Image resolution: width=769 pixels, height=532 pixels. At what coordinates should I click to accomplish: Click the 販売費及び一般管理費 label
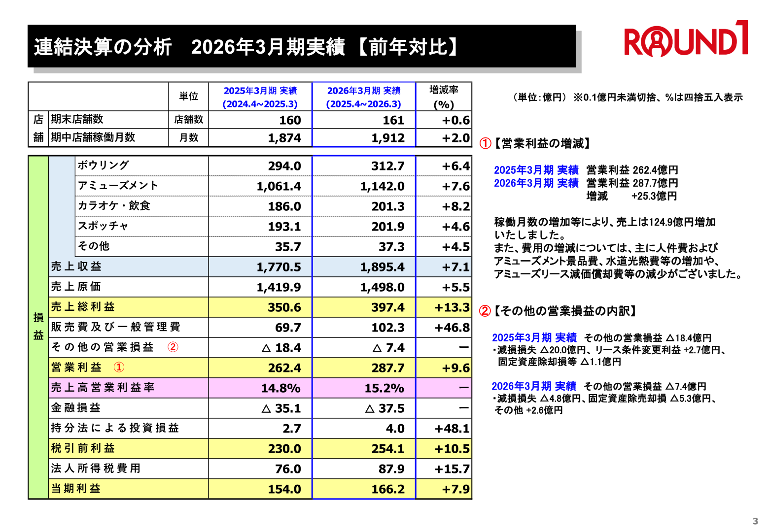(x=116, y=327)
